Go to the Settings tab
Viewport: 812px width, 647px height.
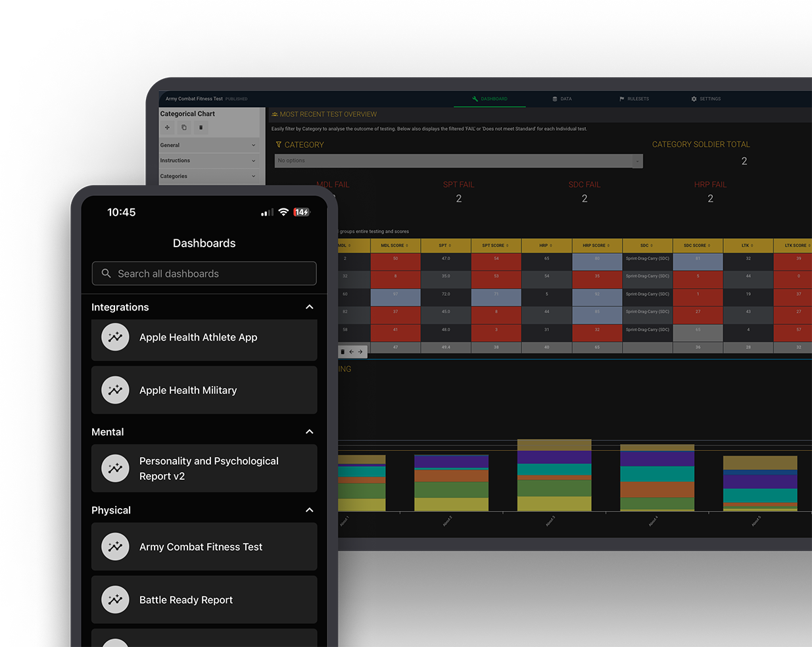pyautogui.click(x=706, y=99)
